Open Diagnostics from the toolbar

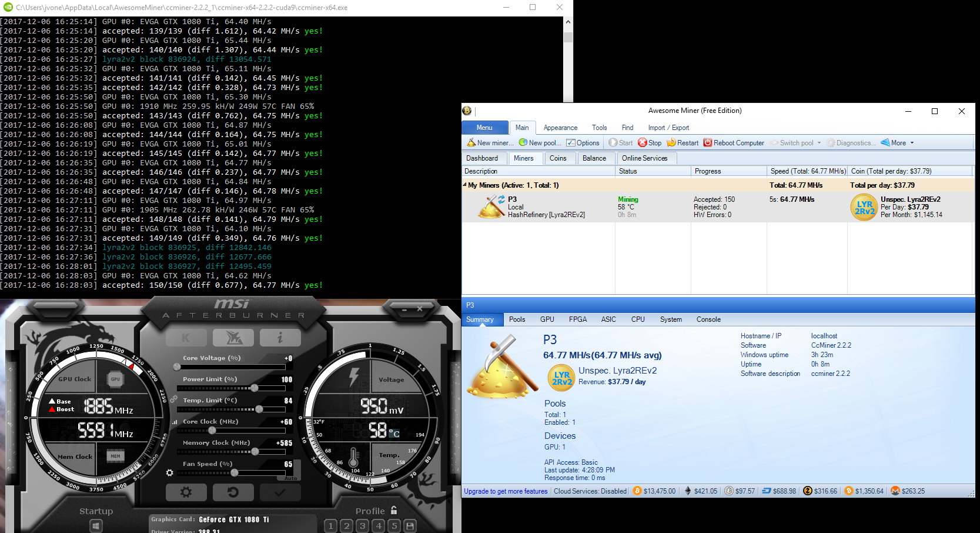pos(851,143)
